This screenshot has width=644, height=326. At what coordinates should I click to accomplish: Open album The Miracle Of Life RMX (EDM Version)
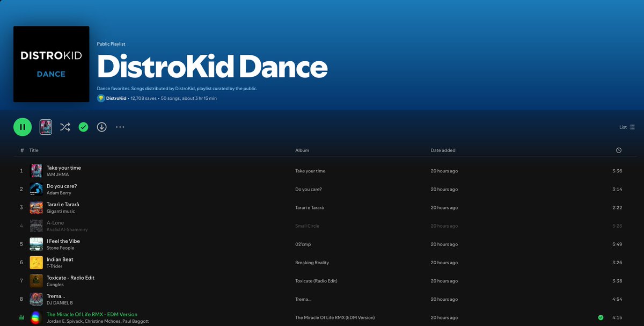click(x=335, y=317)
